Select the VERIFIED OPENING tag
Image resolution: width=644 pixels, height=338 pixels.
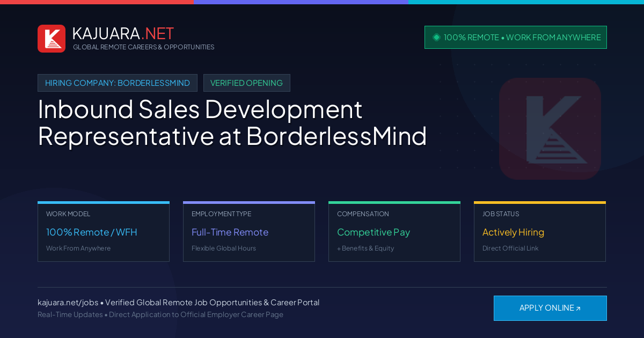point(247,83)
